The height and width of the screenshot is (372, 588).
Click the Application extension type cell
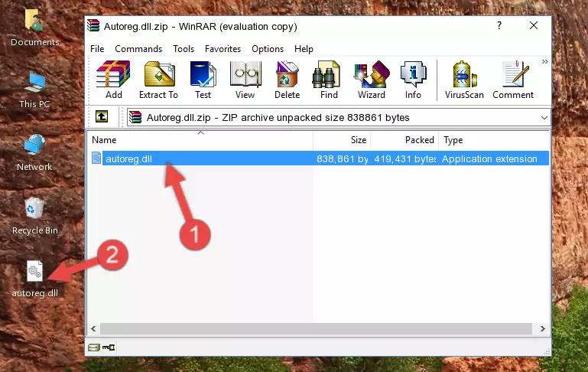pyautogui.click(x=489, y=158)
